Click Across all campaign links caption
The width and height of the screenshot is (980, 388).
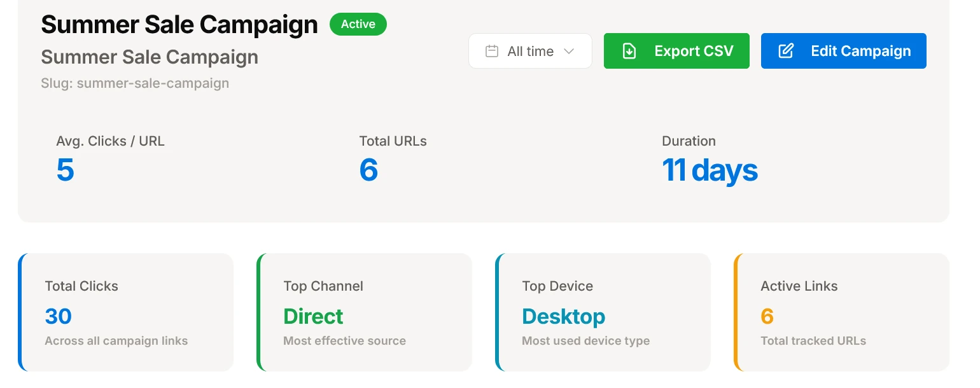tap(116, 341)
